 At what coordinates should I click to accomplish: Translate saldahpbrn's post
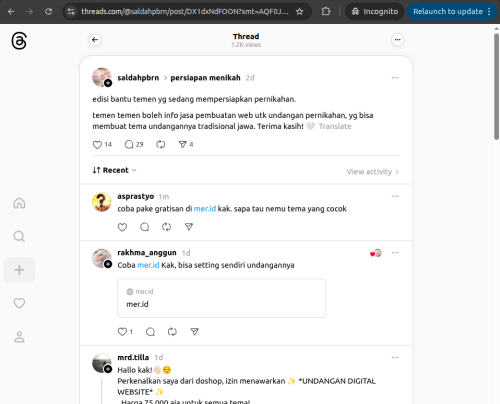[x=335, y=126]
